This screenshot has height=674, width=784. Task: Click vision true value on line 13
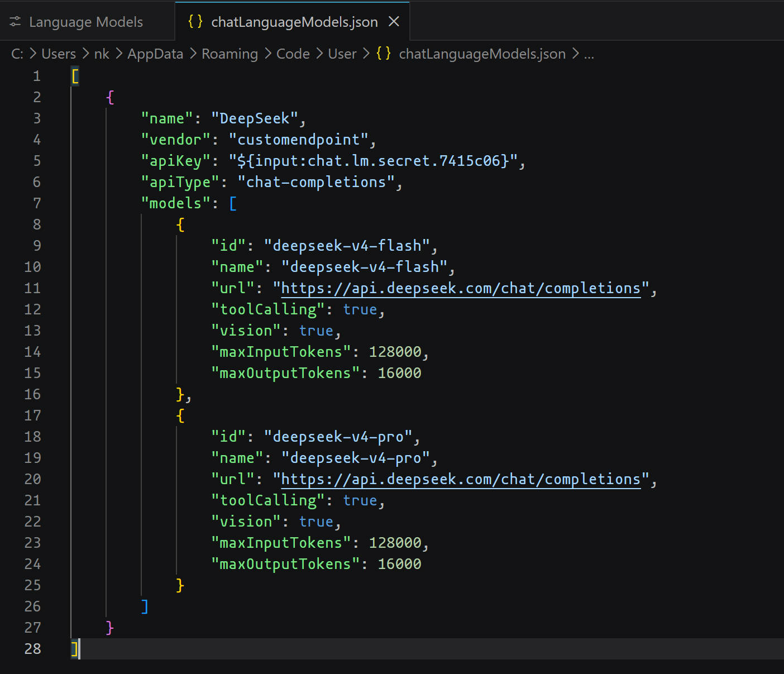(x=317, y=331)
